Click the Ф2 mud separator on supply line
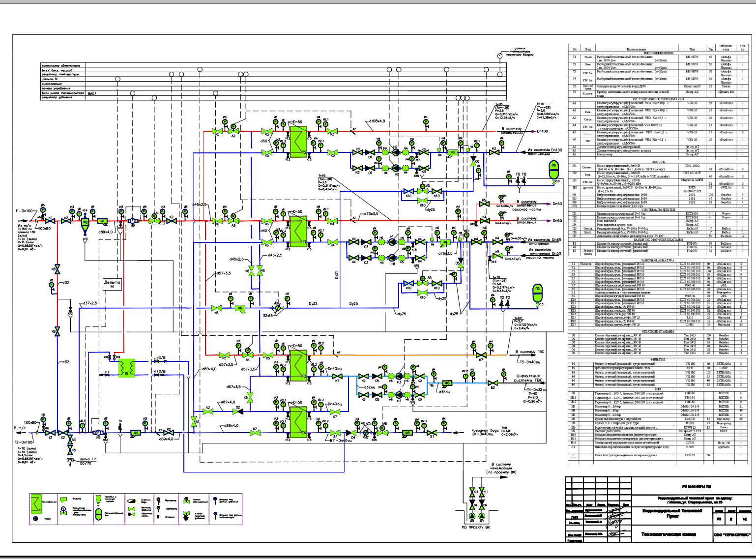The height and width of the screenshot is (559, 756). (x=85, y=223)
